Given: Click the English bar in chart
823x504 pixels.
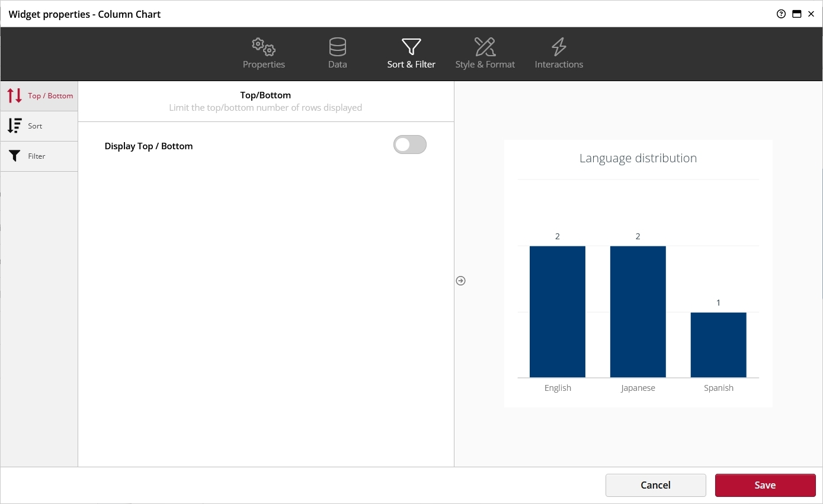Looking at the screenshot, I should point(558,312).
